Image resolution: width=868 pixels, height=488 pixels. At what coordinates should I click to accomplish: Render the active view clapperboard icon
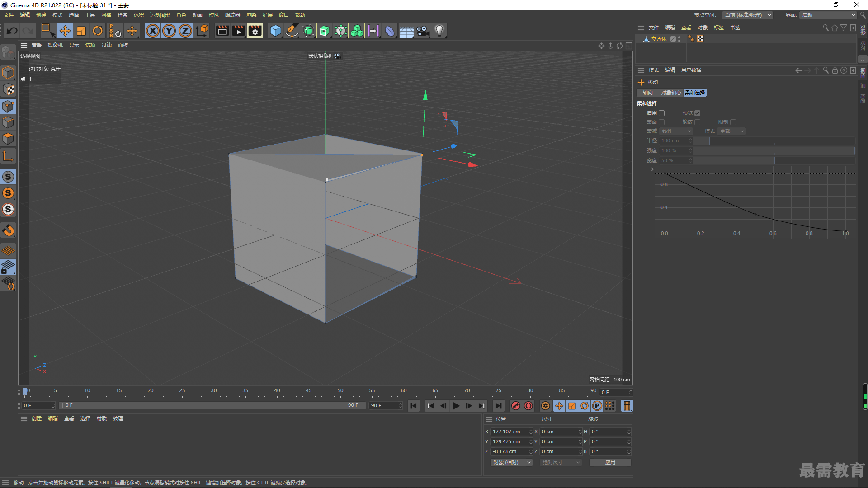(x=222, y=31)
